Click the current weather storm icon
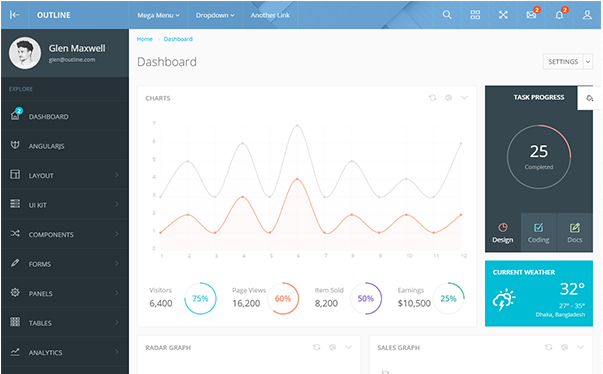The height and width of the screenshot is (374, 603). [504, 299]
